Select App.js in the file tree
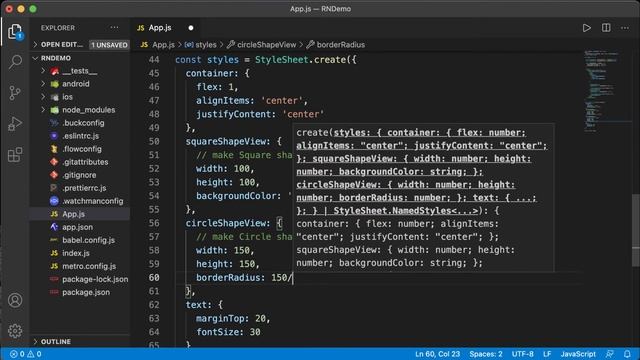Viewport: 640px width, 360px height. [x=73, y=214]
